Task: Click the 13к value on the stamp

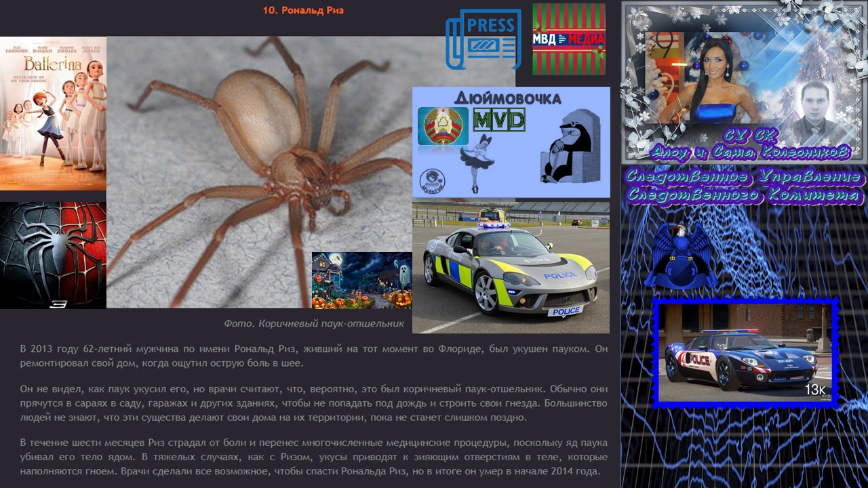Action: (815, 390)
